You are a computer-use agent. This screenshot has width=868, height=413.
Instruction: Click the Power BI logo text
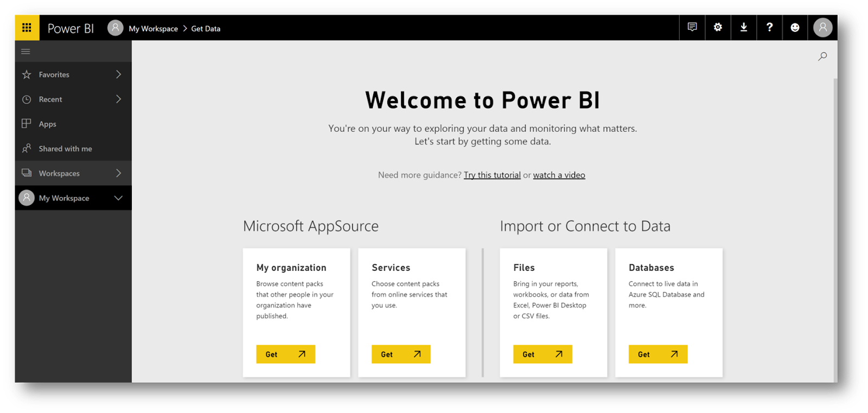[71, 29]
